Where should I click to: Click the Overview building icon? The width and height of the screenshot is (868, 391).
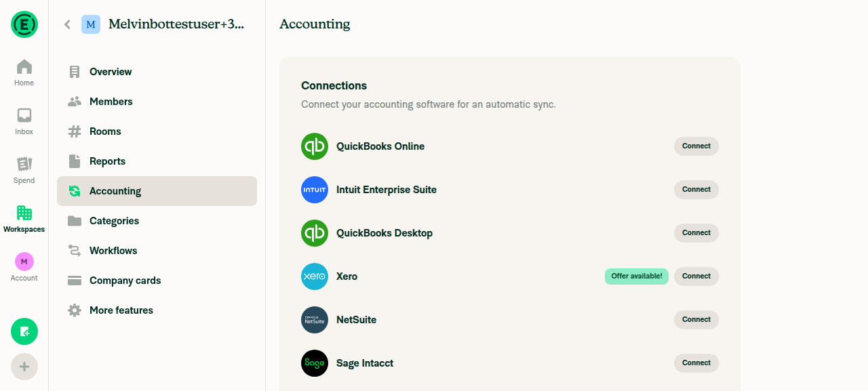(75, 72)
